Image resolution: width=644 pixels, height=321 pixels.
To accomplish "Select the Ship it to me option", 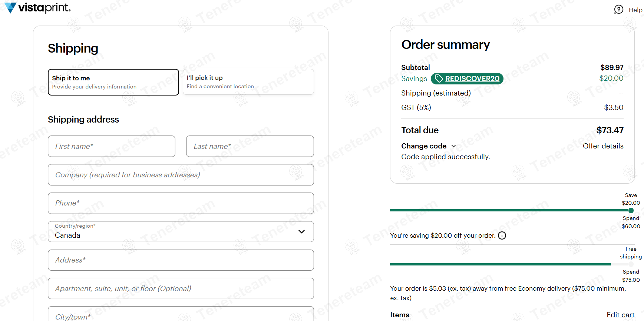I will click(x=113, y=82).
